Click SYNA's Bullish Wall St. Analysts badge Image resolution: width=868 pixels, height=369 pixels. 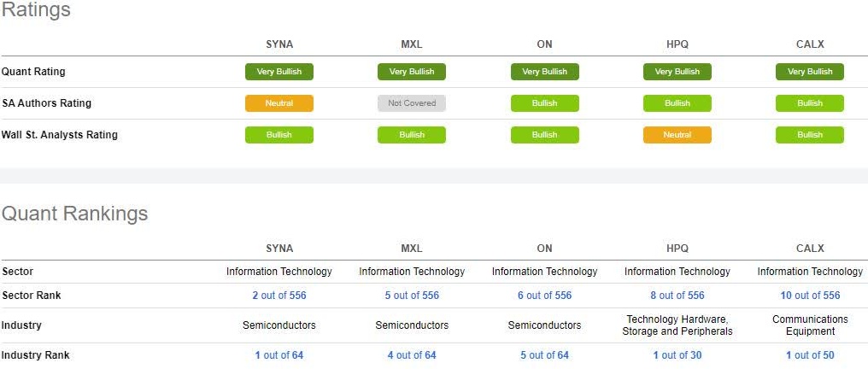pos(279,135)
